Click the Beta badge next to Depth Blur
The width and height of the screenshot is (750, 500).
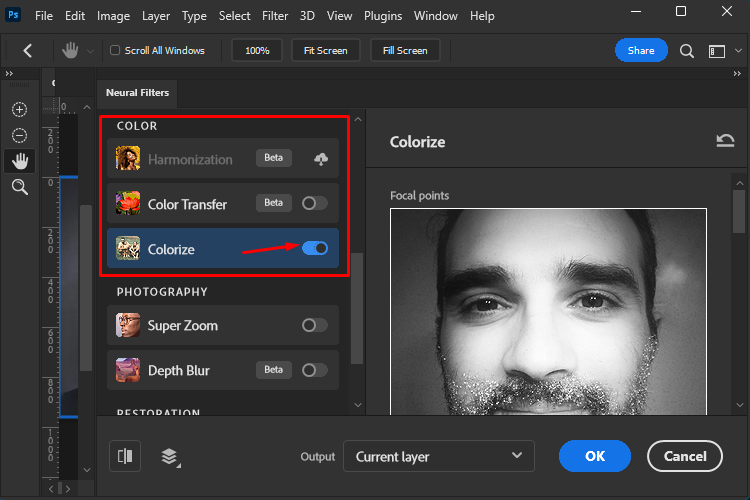click(x=274, y=370)
